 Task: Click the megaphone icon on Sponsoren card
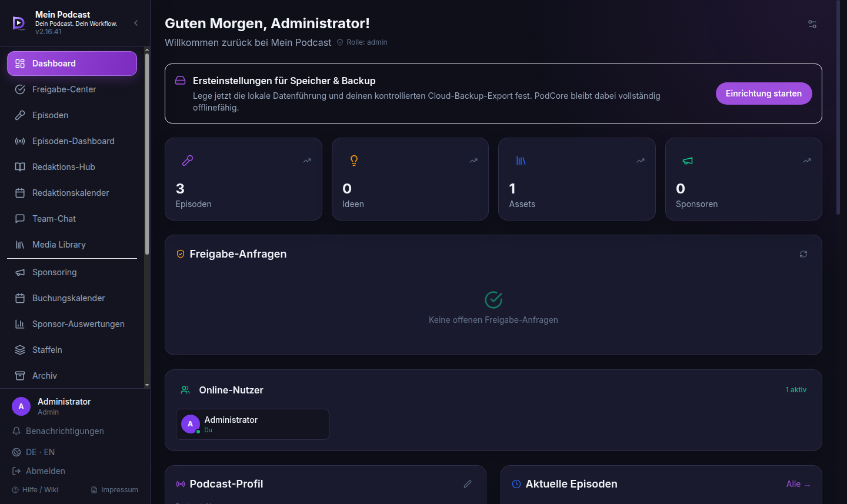688,161
